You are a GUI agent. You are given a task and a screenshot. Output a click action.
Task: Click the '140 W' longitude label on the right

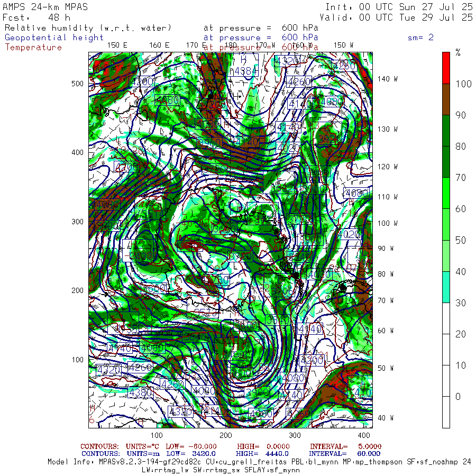388,79
